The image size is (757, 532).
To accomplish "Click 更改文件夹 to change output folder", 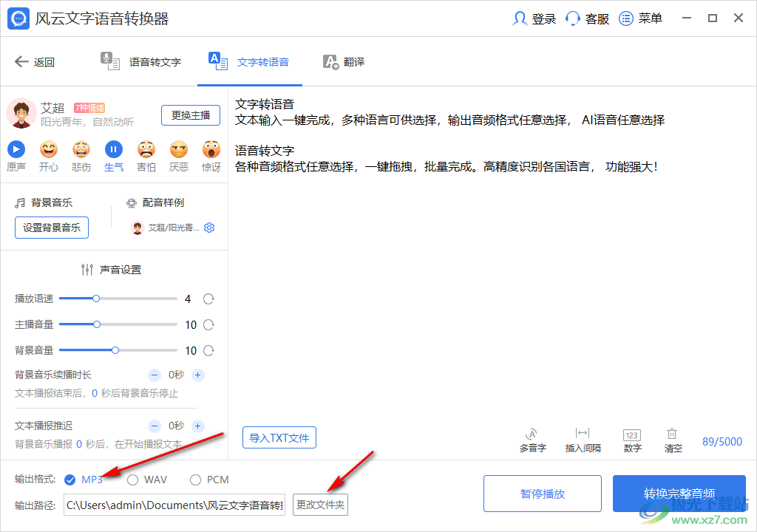I will tap(321, 505).
